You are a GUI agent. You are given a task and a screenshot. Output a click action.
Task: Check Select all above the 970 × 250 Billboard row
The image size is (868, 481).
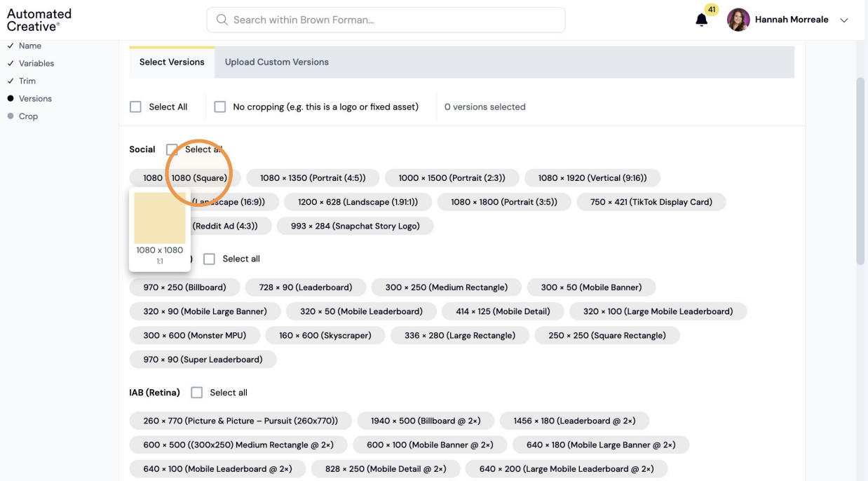pos(209,259)
